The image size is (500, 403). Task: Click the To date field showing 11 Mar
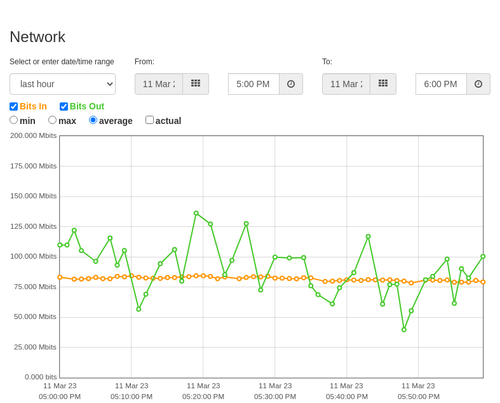[346, 84]
